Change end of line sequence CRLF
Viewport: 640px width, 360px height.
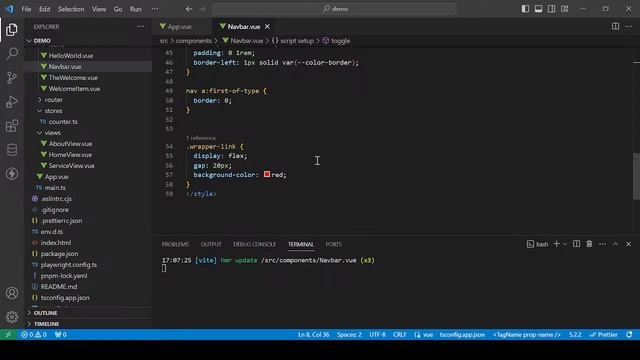tap(400, 335)
